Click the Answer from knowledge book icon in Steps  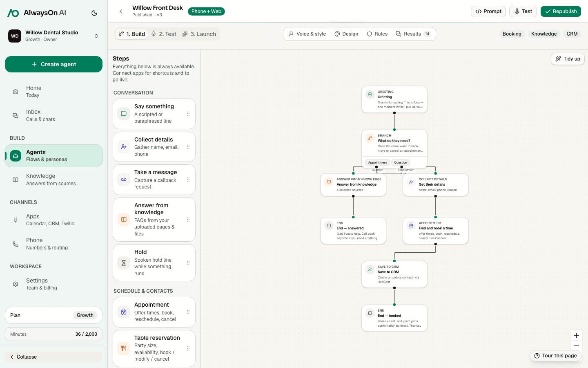(x=124, y=220)
